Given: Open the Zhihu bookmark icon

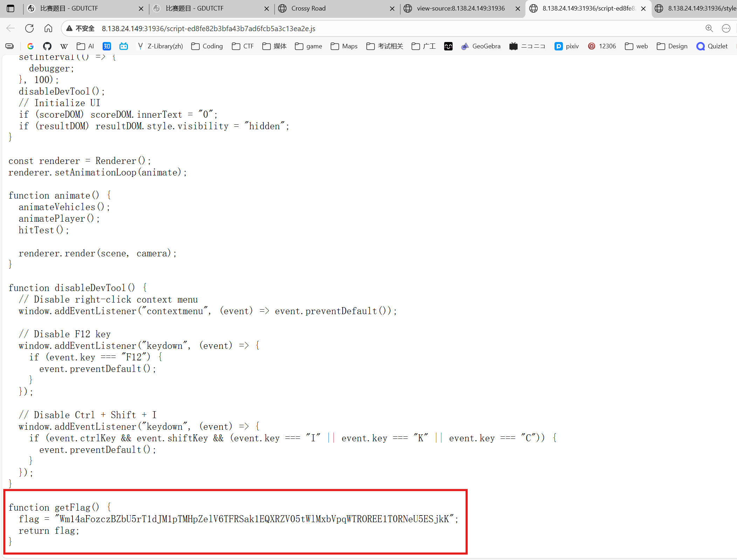Looking at the screenshot, I should click(x=107, y=46).
